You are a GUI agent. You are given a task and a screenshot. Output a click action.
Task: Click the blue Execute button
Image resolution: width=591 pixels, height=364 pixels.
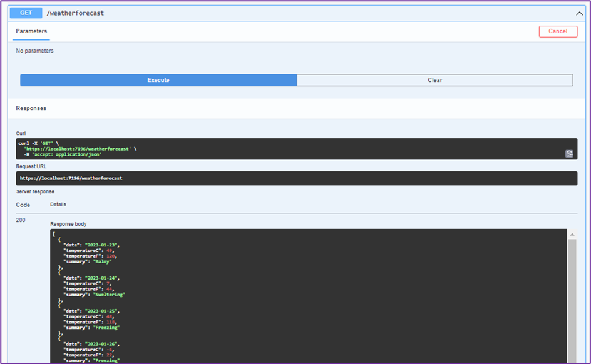coord(158,80)
